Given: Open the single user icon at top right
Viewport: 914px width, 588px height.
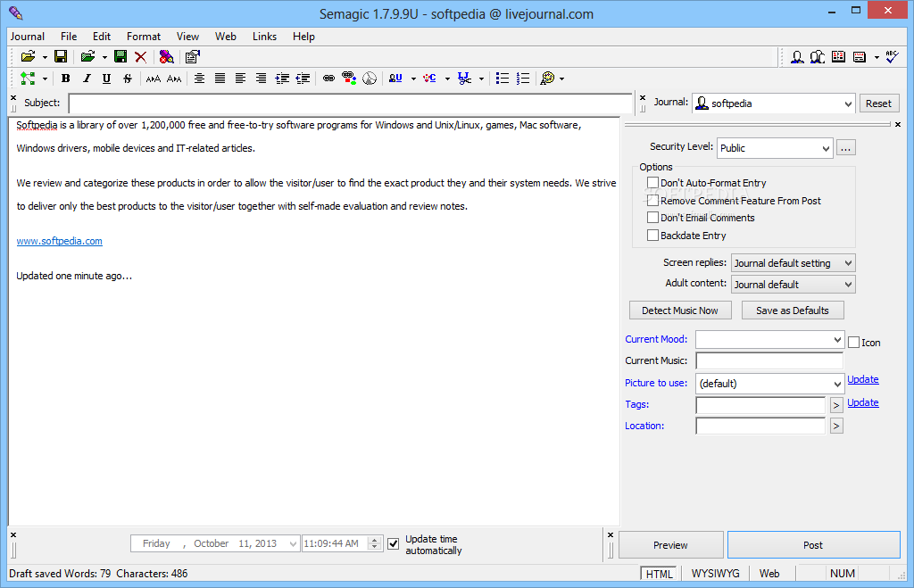Looking at the screenshot, I should pyautogui.click(x=797, y=56).
